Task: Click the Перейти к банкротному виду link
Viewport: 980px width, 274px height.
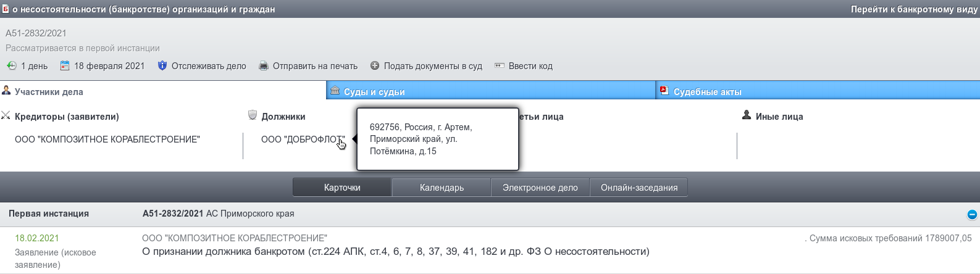Action: click(x=914, y=9)
